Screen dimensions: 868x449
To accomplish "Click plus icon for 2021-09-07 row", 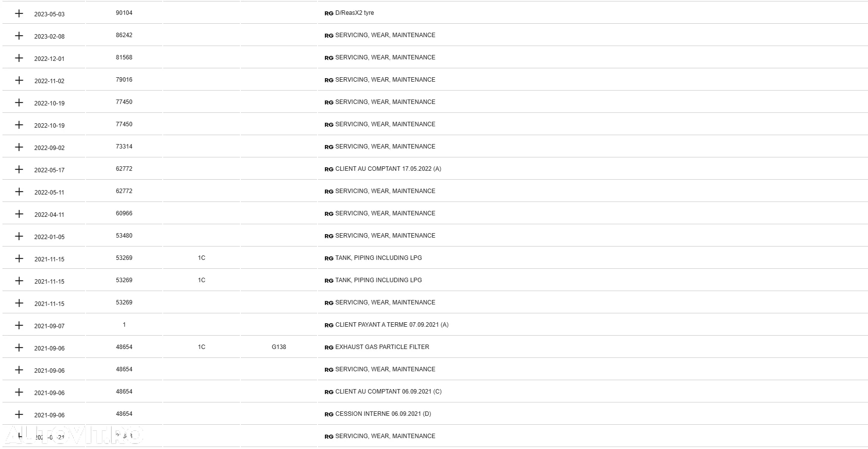I will pyautogui.click(x=19, y=325).
